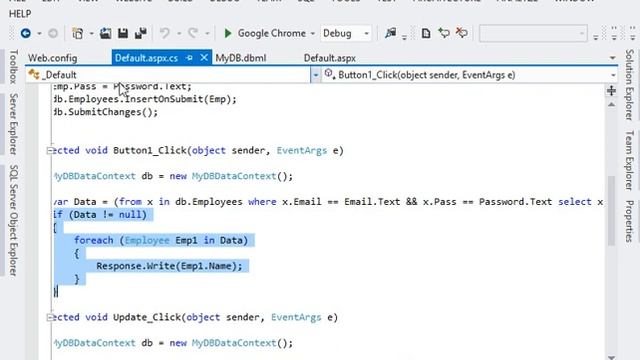Viewport: 640px width, 360px height.
Task: Click the _Default class icon in the navigation bar
Action: [x=34, y=75]
